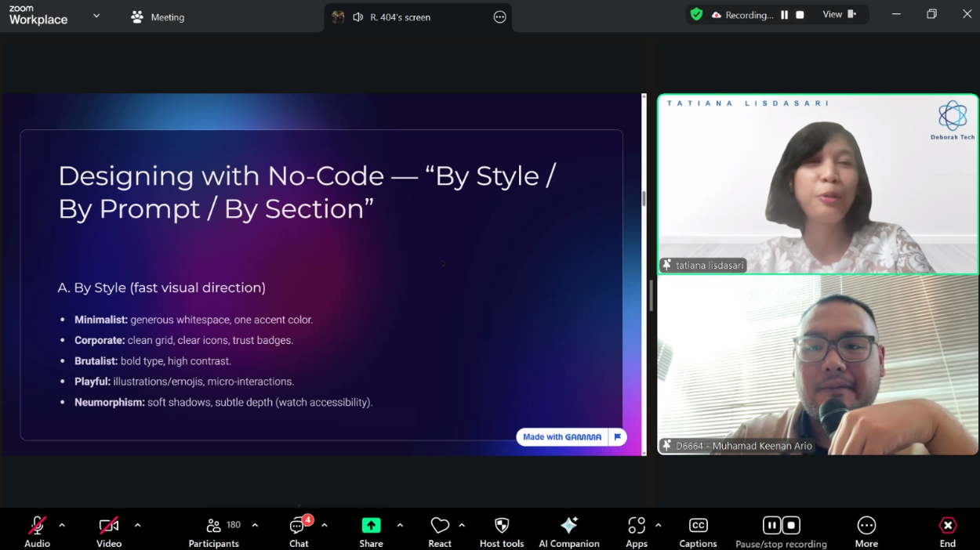The width and height of the screenshot is (980, 550).
Task: Click the Made with Gamma badge
Action: coord(562,437)
